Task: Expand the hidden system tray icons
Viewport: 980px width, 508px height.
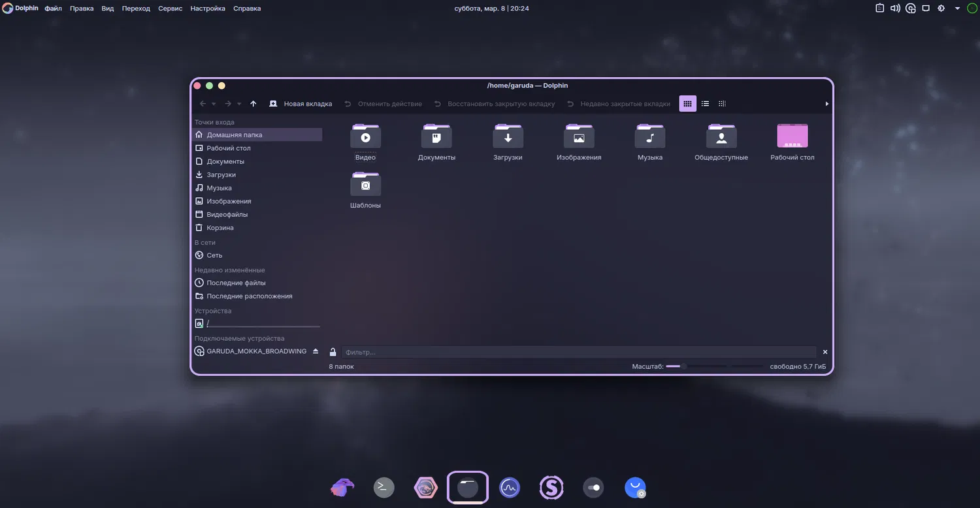Action: (957, 8)
